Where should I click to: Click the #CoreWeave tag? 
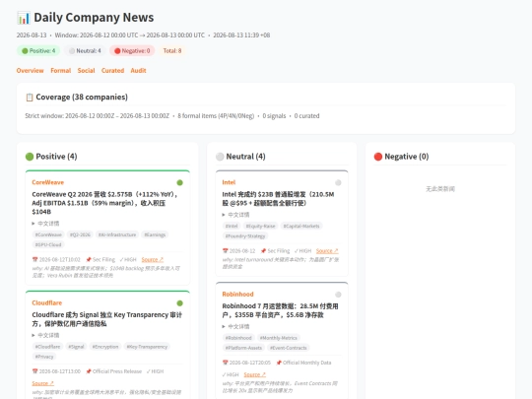pos(48,234)
